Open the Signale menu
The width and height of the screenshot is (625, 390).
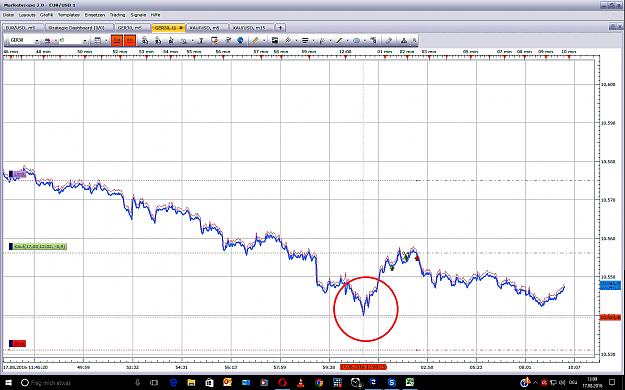tap(138, 15)
